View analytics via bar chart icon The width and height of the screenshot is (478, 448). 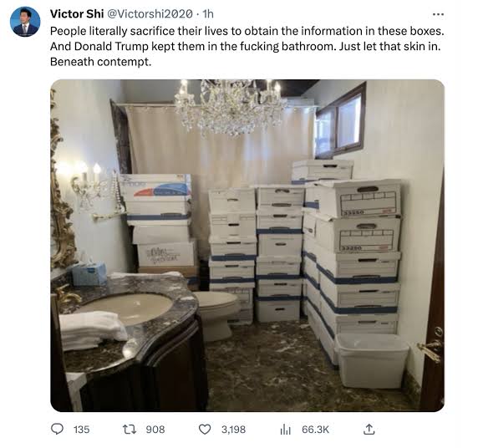pyautogui.click(x=285, y=430)
